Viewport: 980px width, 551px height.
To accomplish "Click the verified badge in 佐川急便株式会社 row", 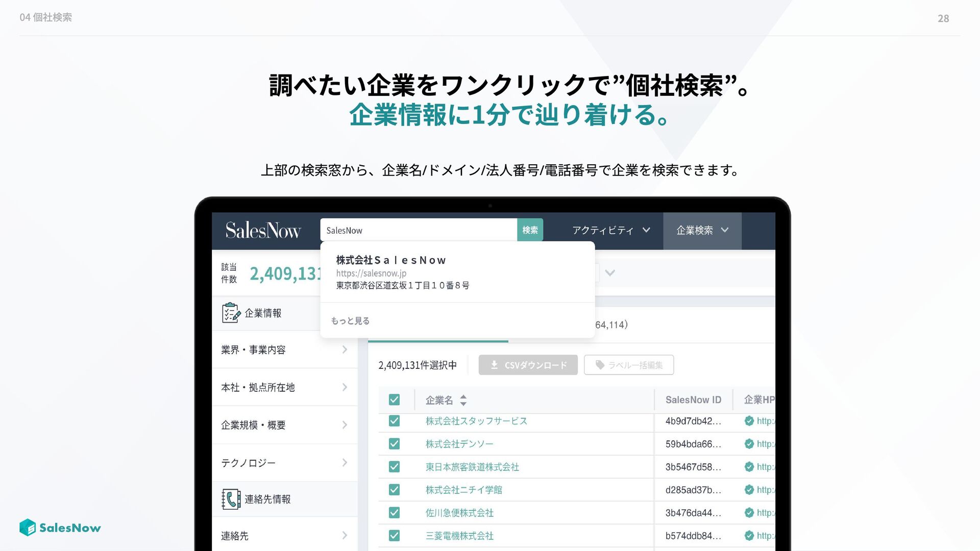I will pos(749,513).
